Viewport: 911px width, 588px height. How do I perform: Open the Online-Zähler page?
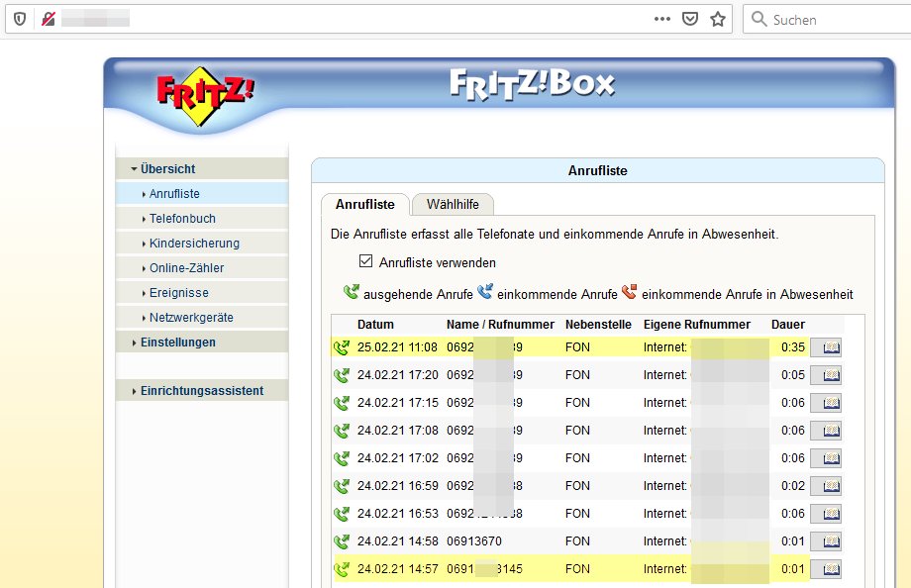[186, 268]
